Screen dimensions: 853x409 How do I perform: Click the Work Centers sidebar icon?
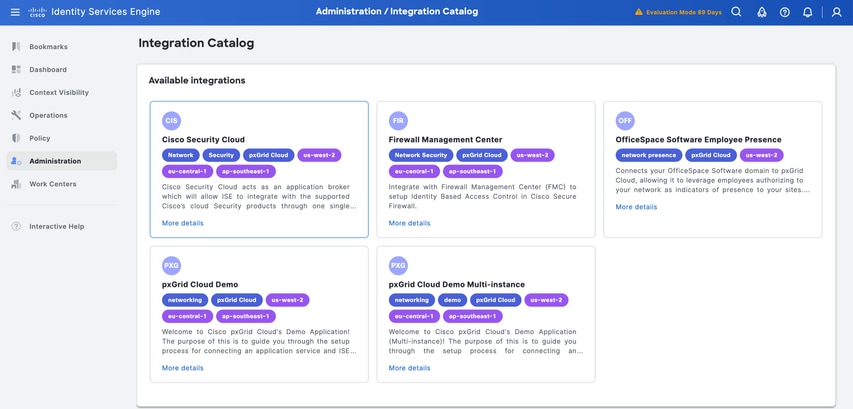point(16,184)
